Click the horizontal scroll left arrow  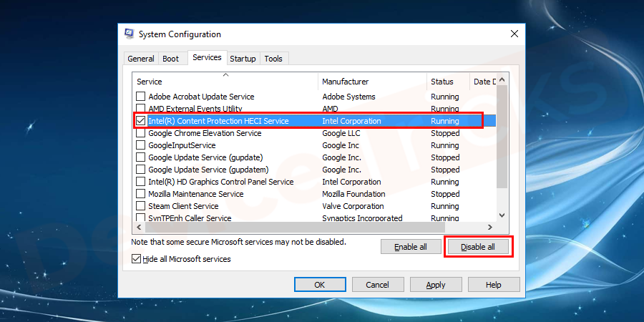(x=138, y=227)
